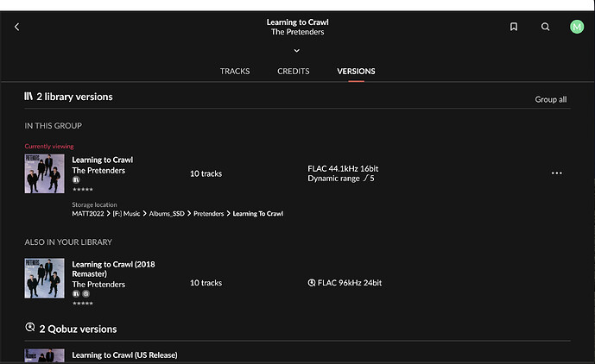Open album title Learning to Crawl in group

pyautogui.click(x=103, y=160)
